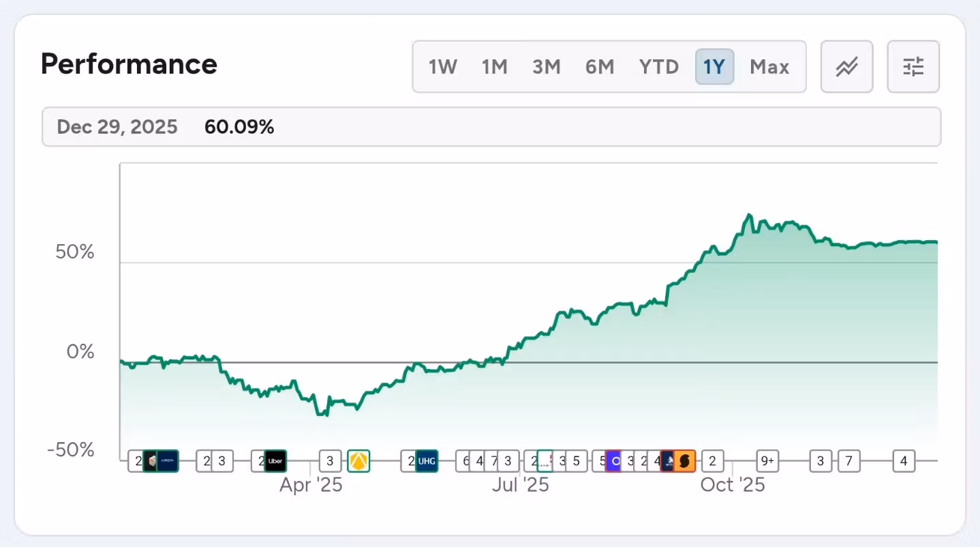This screenshot has height=547, width=980.
Task: Switch to the 3M time range
Action: 546,67
